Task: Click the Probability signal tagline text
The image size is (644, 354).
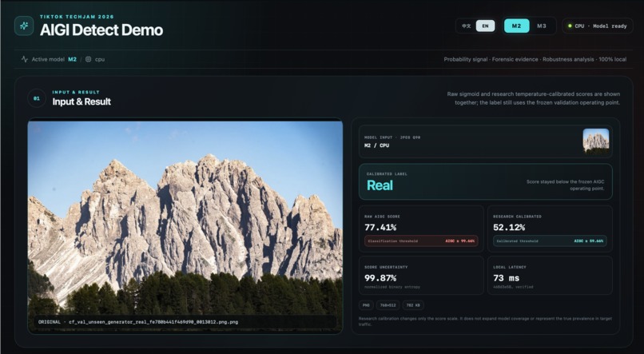Action: click(535, 59)
